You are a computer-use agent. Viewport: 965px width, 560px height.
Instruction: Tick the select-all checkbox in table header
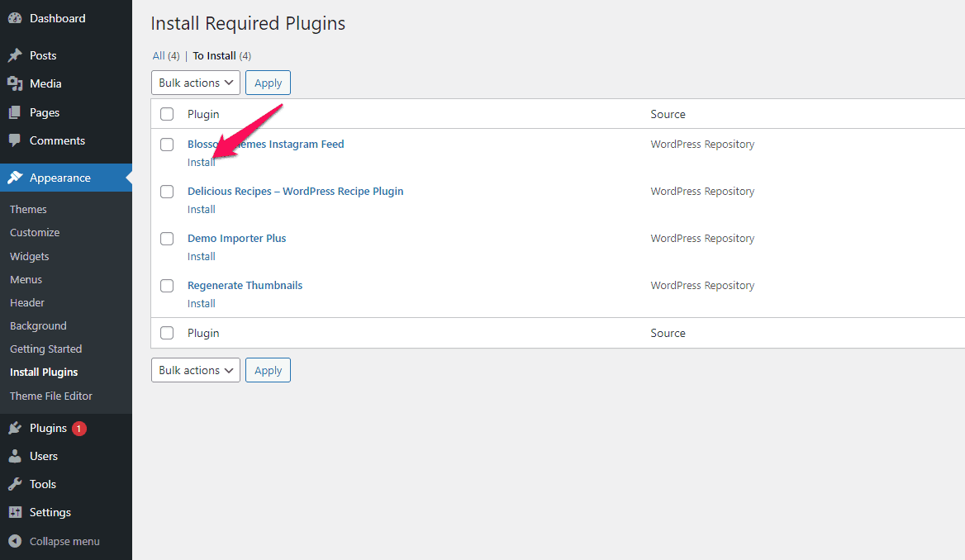167,114
